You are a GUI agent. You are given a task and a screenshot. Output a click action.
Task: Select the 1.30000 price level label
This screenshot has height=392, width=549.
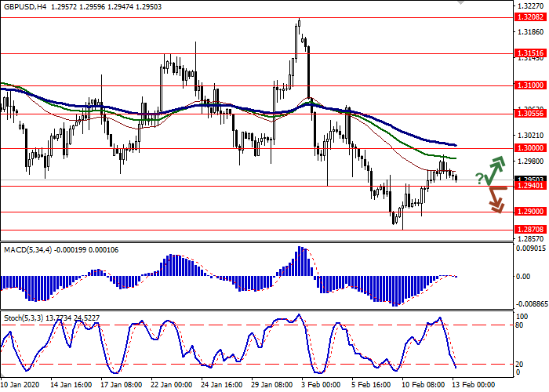[x=530, y=148]
